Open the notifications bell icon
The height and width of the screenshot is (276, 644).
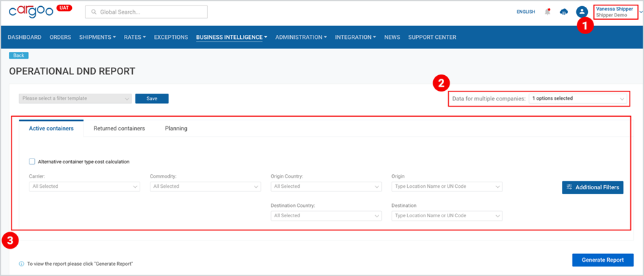click(x=548, y=12)
